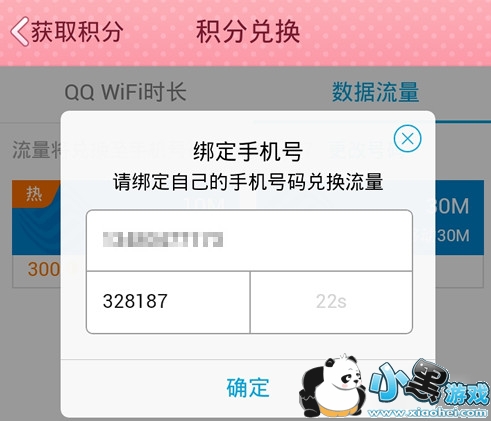Focus the phone number input field
Screen dimensions: 491x421
pos(249,240)
